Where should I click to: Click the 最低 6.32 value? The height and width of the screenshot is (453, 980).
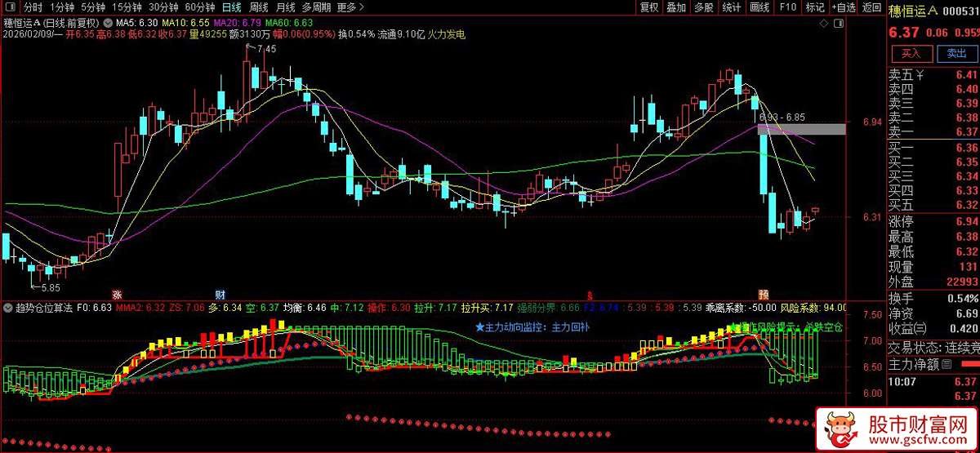[x=966, y=251]
